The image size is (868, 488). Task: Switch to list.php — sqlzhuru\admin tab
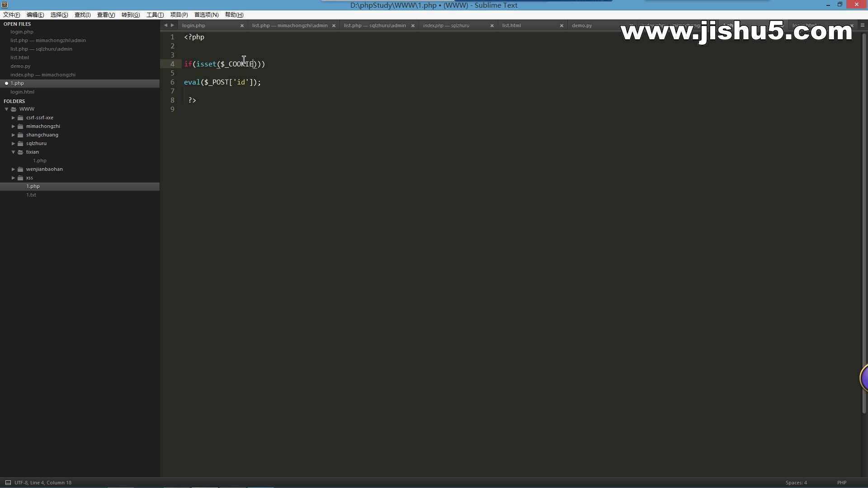pos(375,25)
